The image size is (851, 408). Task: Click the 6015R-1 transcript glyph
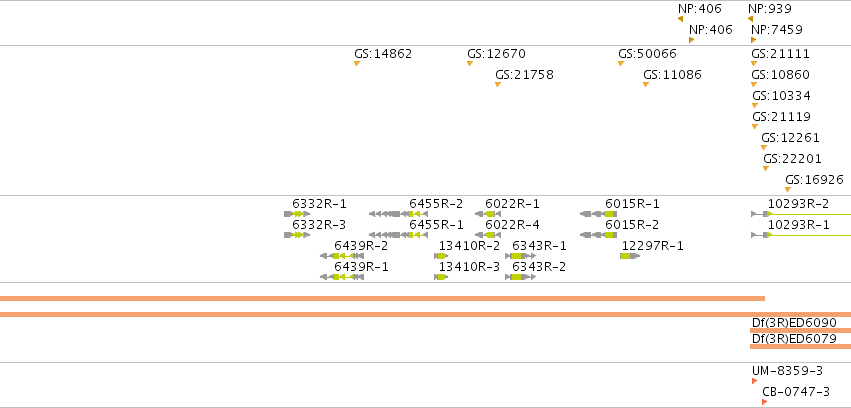click(x=598, y=214)
